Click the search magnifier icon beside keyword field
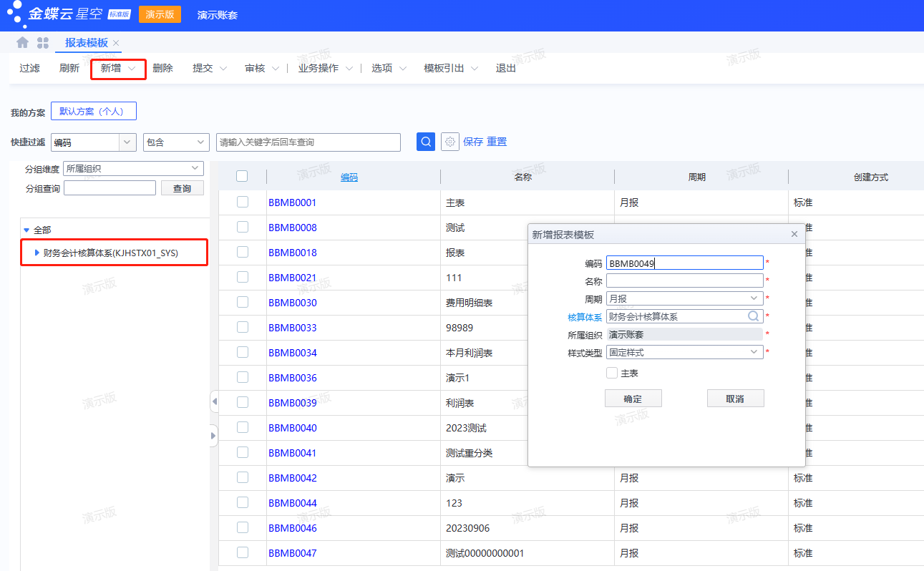Viewport: 924px width, 571px height. click(425, 142)
